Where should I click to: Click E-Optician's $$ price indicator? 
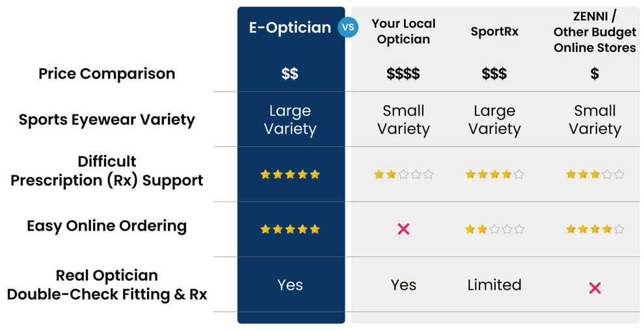pos(290,73)
